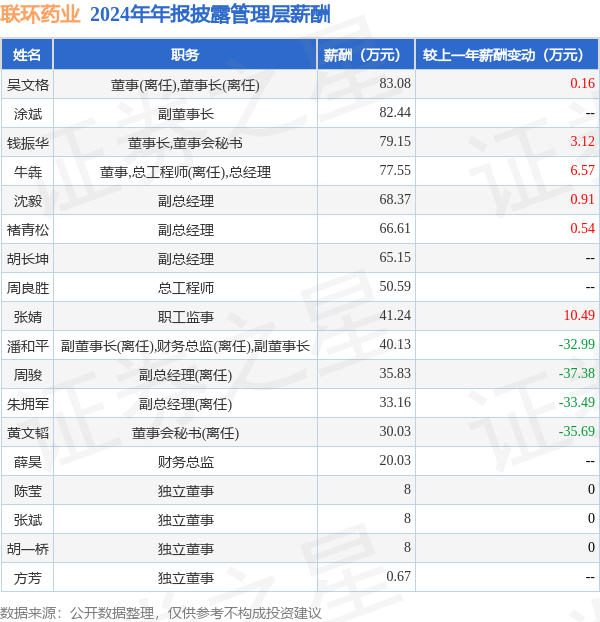Click the salary value 77.55
The image size is (600, 622).
pyautogui.click(x=395, y=170)
